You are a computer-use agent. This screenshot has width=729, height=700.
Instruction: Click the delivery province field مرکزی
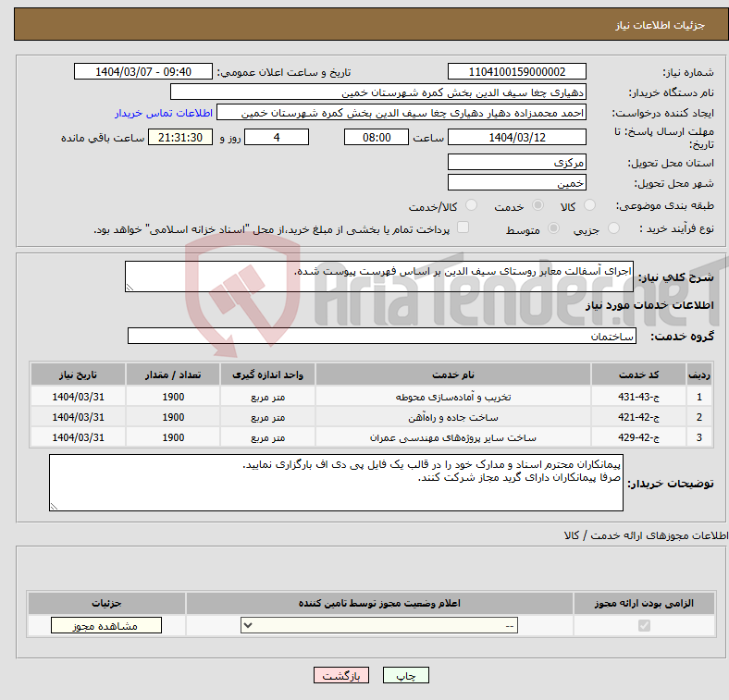click(x=516, y=162)
